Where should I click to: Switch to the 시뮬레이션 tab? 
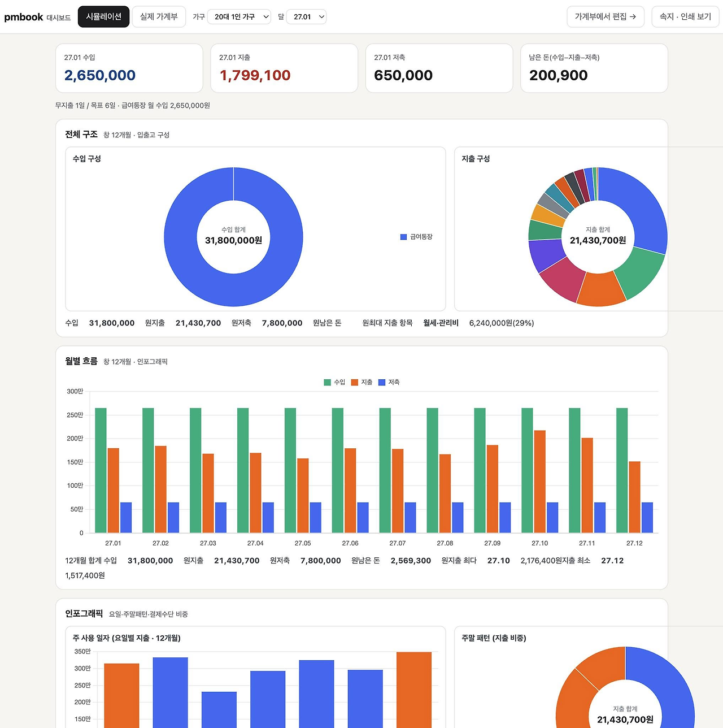click(103, 17)
